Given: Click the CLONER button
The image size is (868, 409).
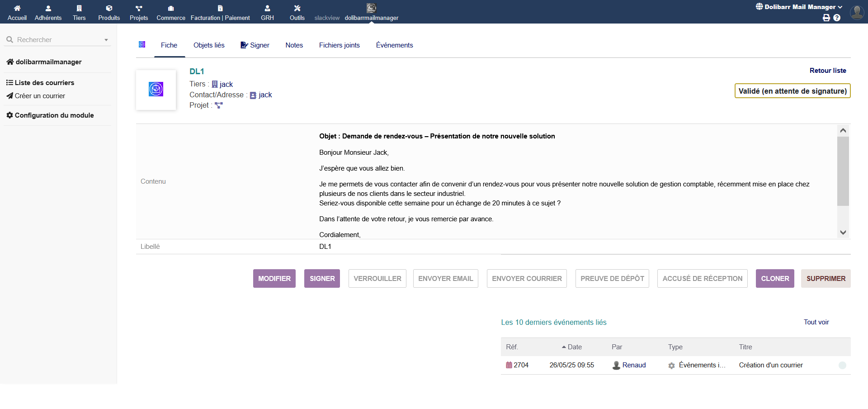Looking at the screenshot, I should [x=775, y=279].
